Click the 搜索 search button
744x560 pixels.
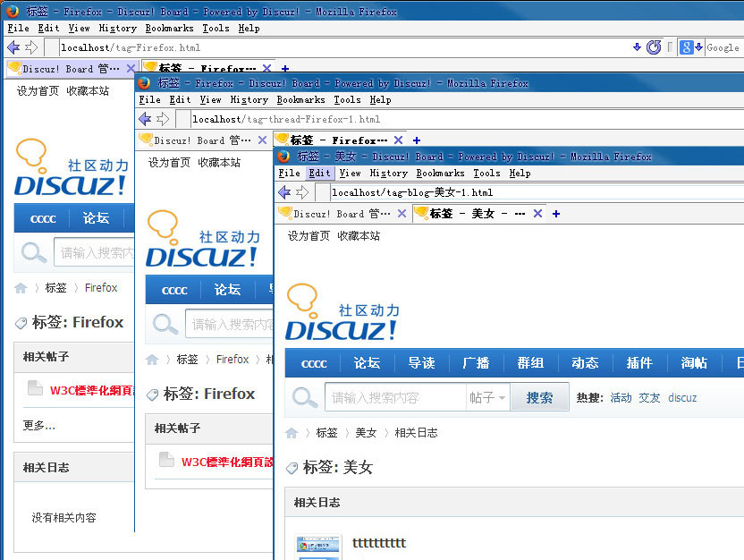click(x=539, y=398)
